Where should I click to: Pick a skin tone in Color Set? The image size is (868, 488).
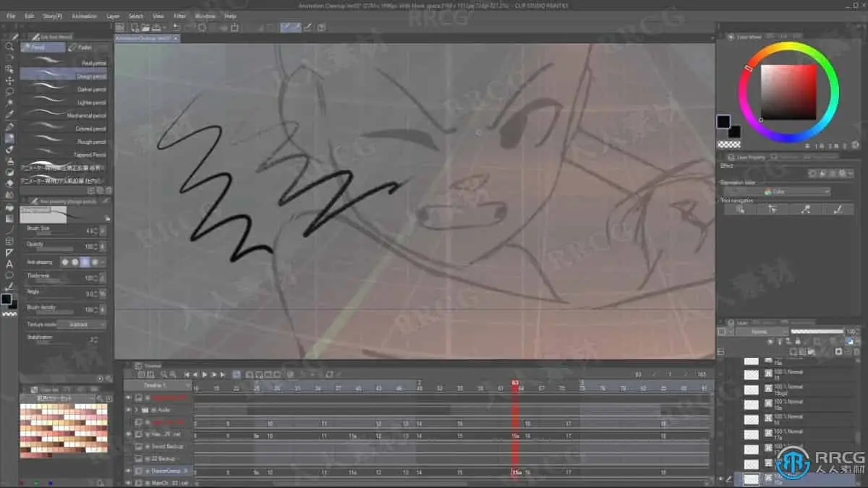pos(63,431)
